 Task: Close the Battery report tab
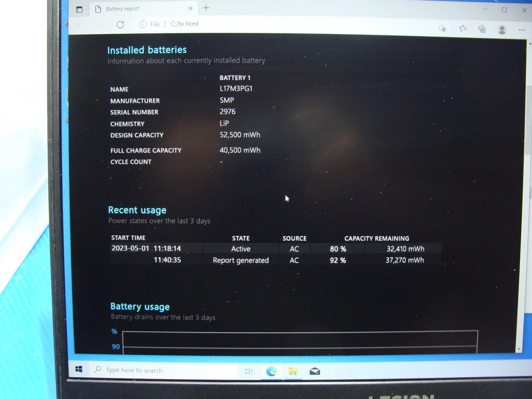190,8
